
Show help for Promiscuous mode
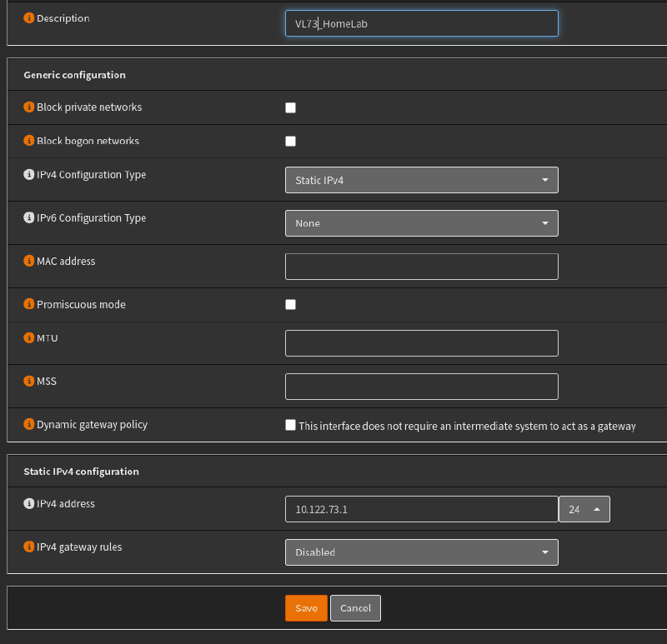click(28, 304)
